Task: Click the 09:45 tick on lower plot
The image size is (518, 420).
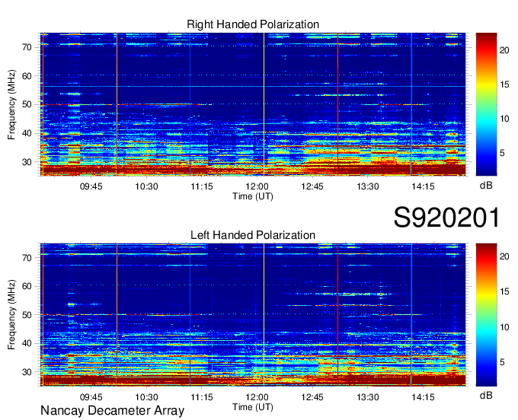Action: (x=91, y=397)
